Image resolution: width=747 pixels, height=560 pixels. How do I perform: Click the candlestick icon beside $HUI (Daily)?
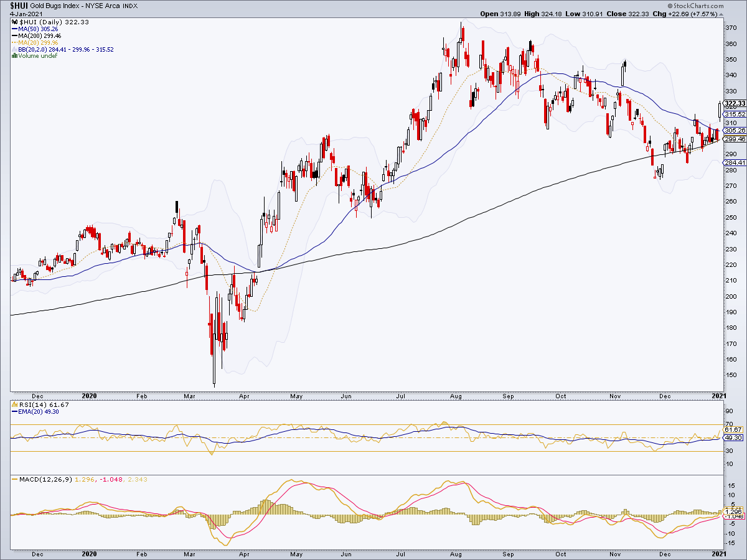point(14,22)
